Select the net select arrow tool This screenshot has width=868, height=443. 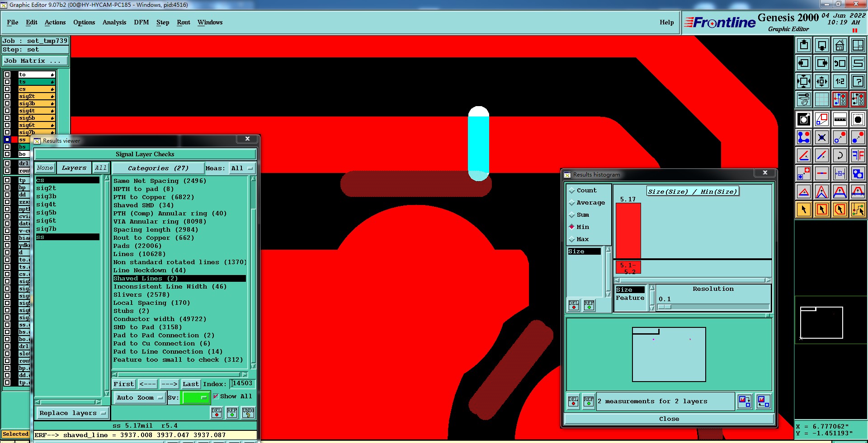[x=858, y=210]
